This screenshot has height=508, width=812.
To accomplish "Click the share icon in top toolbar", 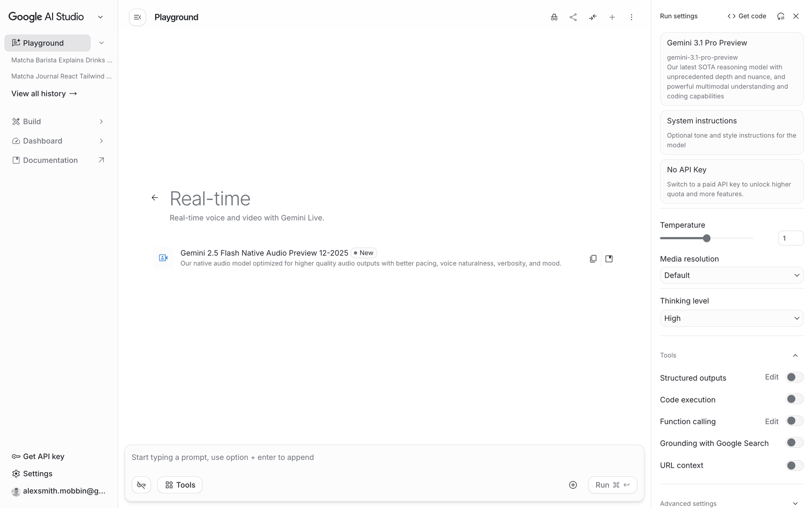I will click(573, 17).
